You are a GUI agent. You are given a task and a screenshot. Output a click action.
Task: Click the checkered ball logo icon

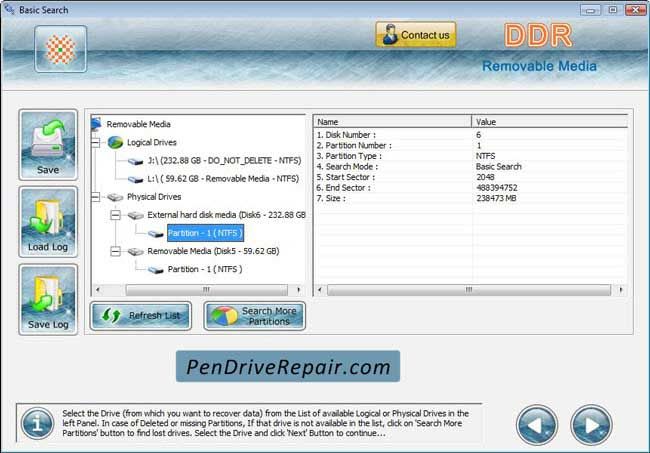(x=61, y=49)
